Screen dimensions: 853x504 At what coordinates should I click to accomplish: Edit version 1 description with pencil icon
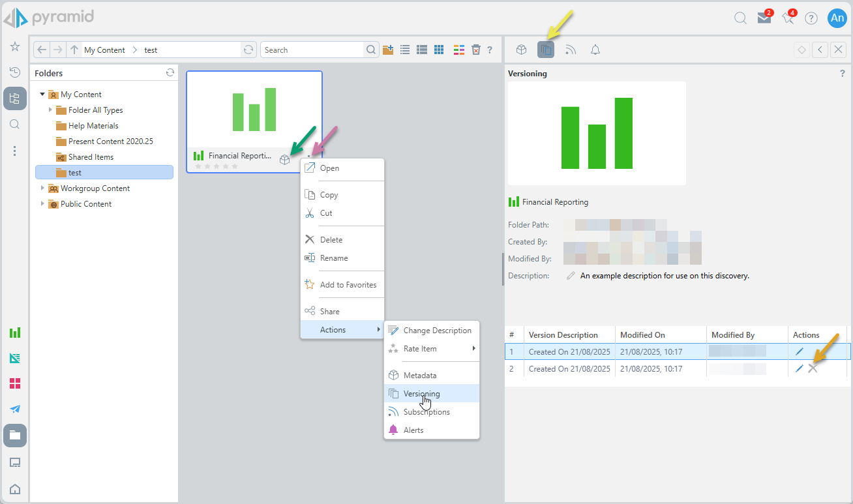click(800, 351)
